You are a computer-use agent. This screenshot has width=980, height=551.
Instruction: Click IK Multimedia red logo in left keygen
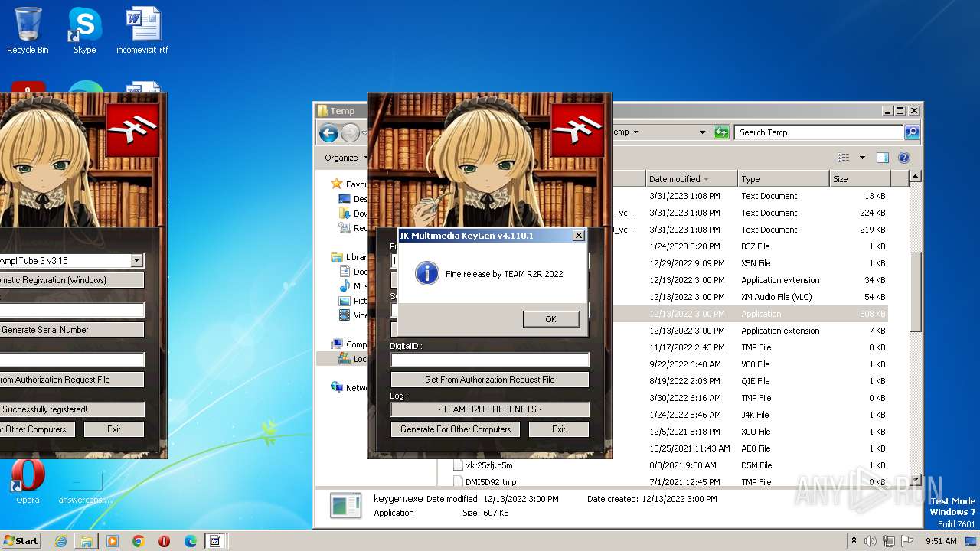(132, 130)
